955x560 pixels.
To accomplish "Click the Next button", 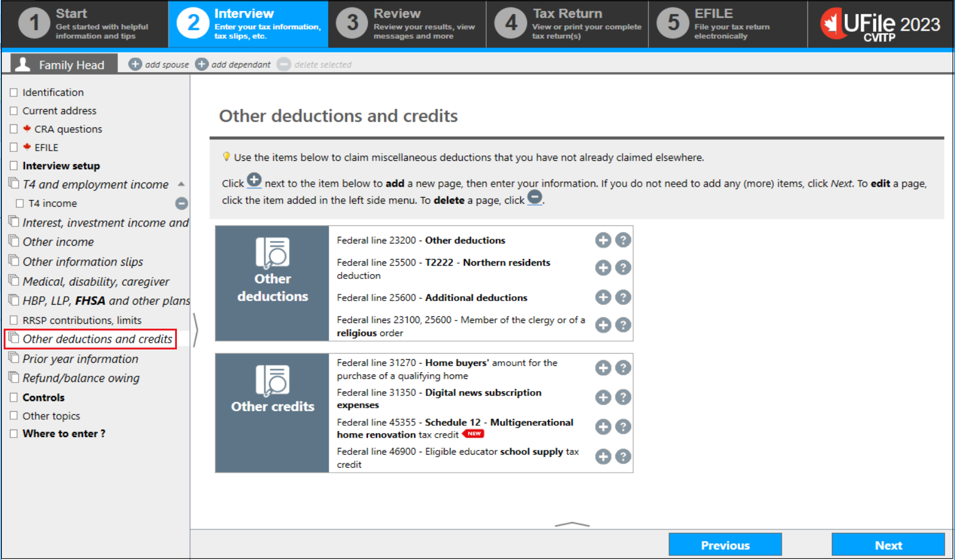I will [888, 545].
